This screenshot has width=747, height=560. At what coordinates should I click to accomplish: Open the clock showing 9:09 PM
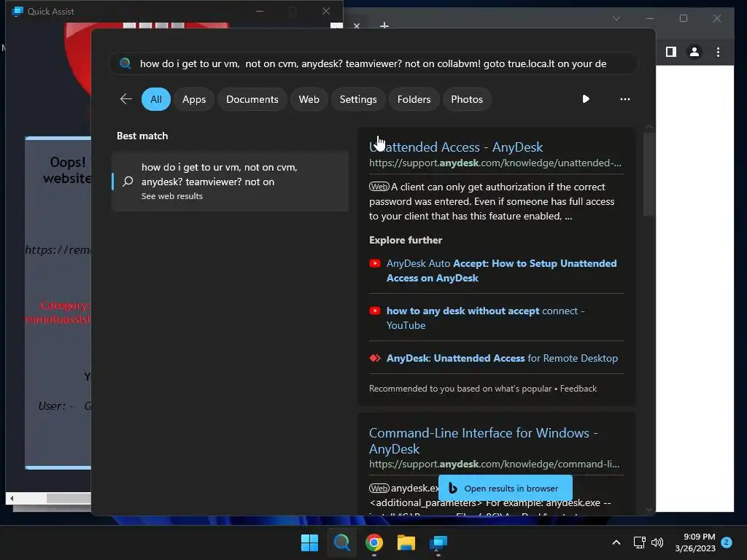pyautogui.click(x=695, y=542)
